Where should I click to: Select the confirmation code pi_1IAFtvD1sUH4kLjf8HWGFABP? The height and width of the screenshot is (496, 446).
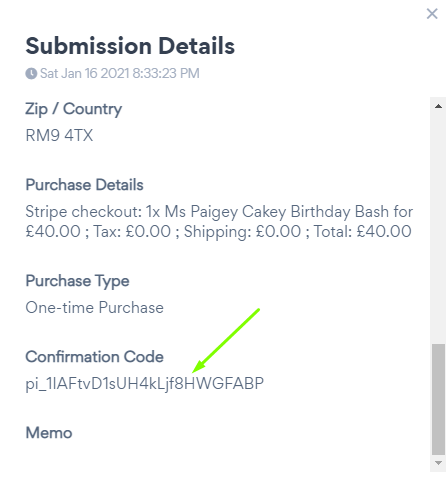tap(145, 384)
